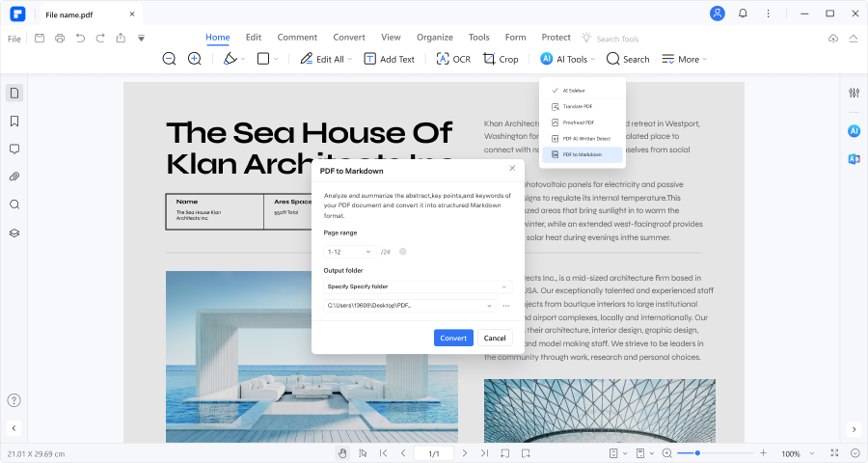Open the OCR tool
Screen dimensions: 868x463
point(453,59)
